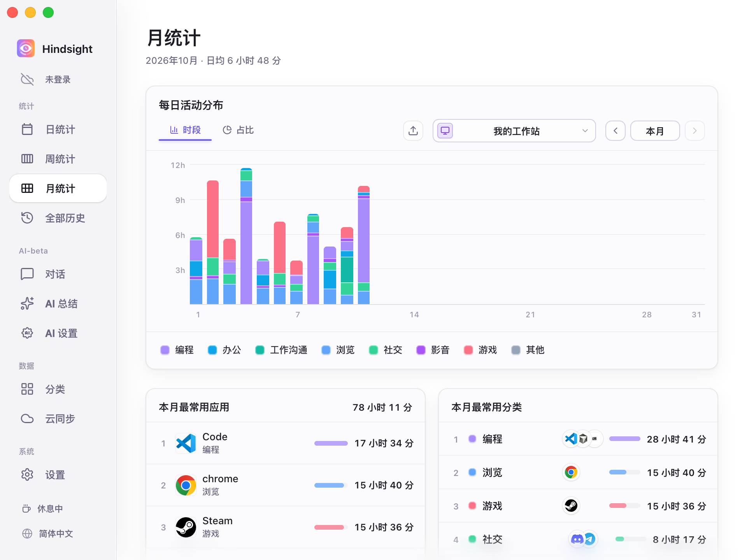
Task: Click the Hindsight eye logo icon
Action: [26, 49]
